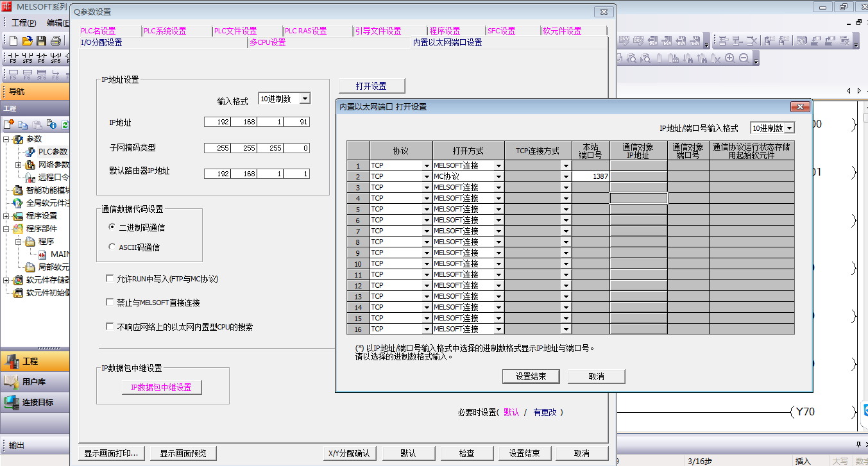Click the IP数据包中继设置 button
868x466 pixels.
161,387
